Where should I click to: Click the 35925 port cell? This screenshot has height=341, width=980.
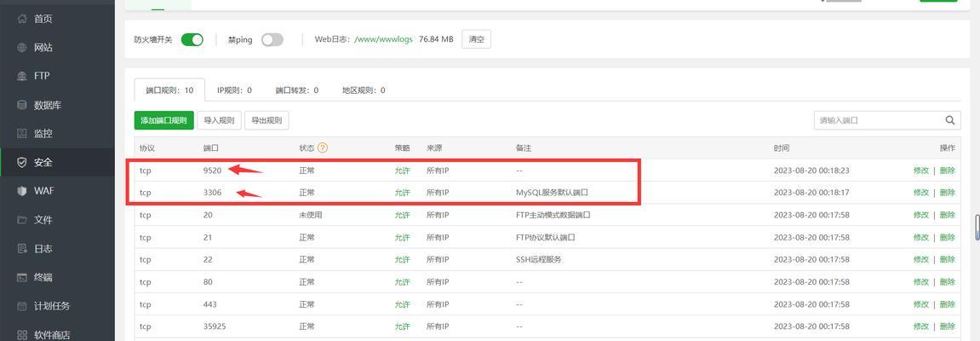tap(215, 327)
